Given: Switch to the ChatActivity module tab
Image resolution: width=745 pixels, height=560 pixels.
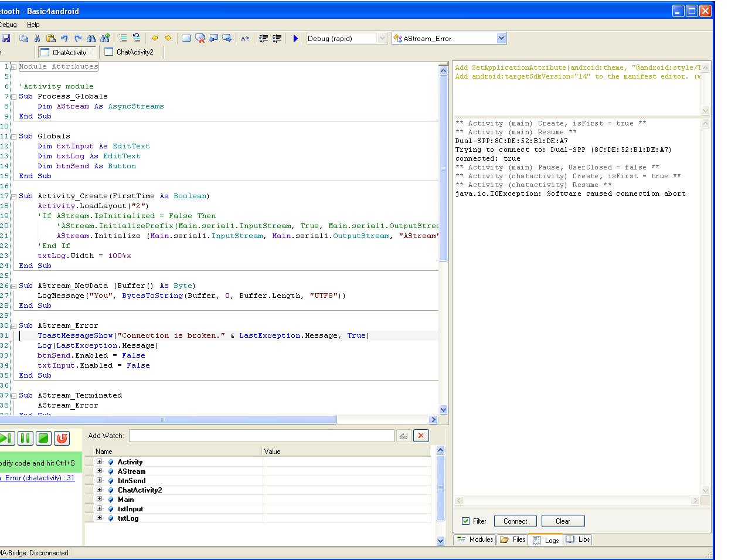Looking at the screenshot, I should 67,52.
